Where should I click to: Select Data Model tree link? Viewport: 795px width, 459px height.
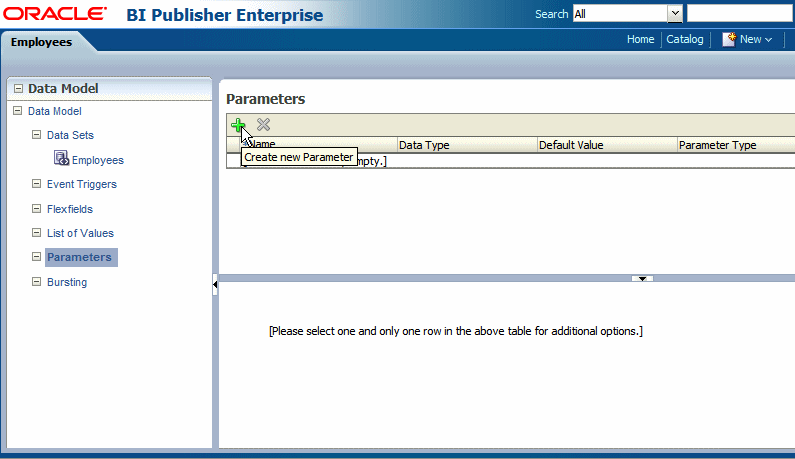[x=55, y=111]
